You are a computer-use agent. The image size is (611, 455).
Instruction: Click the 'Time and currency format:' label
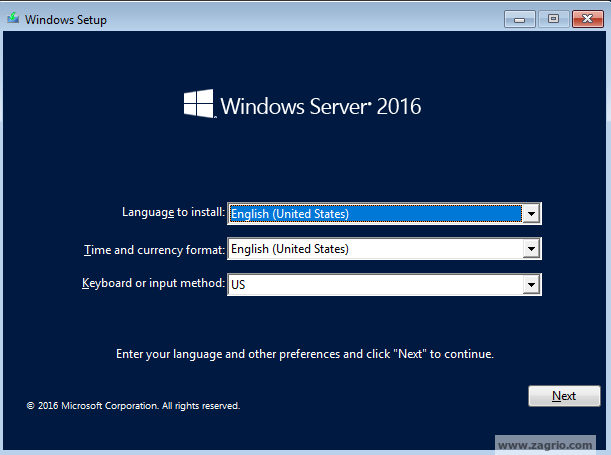point(154,250)
